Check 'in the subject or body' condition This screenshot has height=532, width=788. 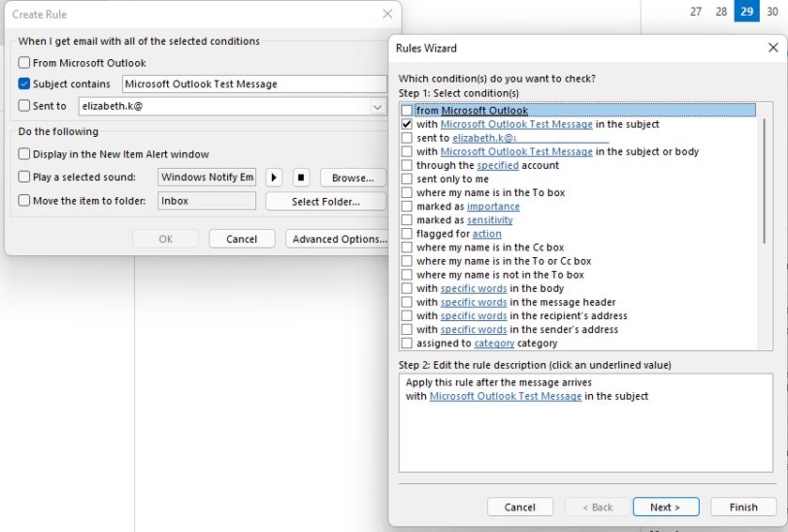[407, 151]
